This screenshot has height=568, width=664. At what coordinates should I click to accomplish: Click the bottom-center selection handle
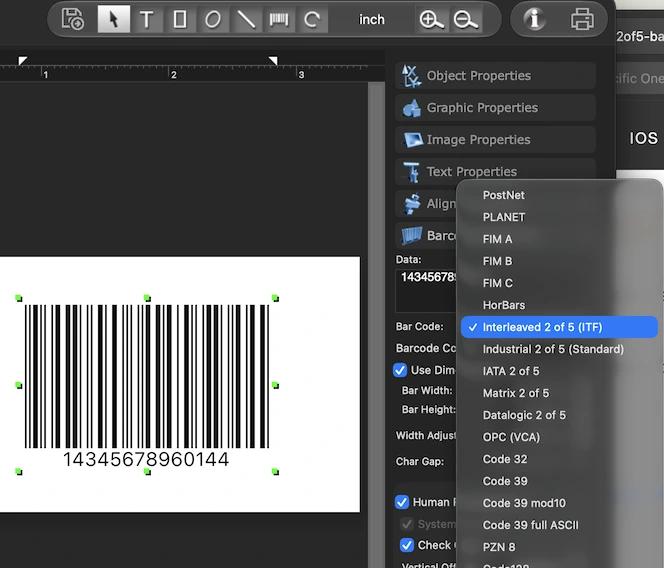[x=147, y=471]
